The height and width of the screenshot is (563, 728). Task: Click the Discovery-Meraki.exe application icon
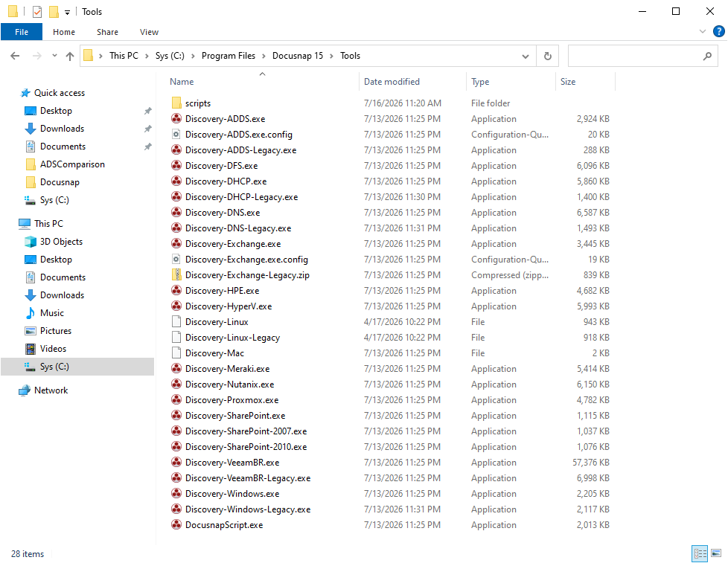pos(176,369)
